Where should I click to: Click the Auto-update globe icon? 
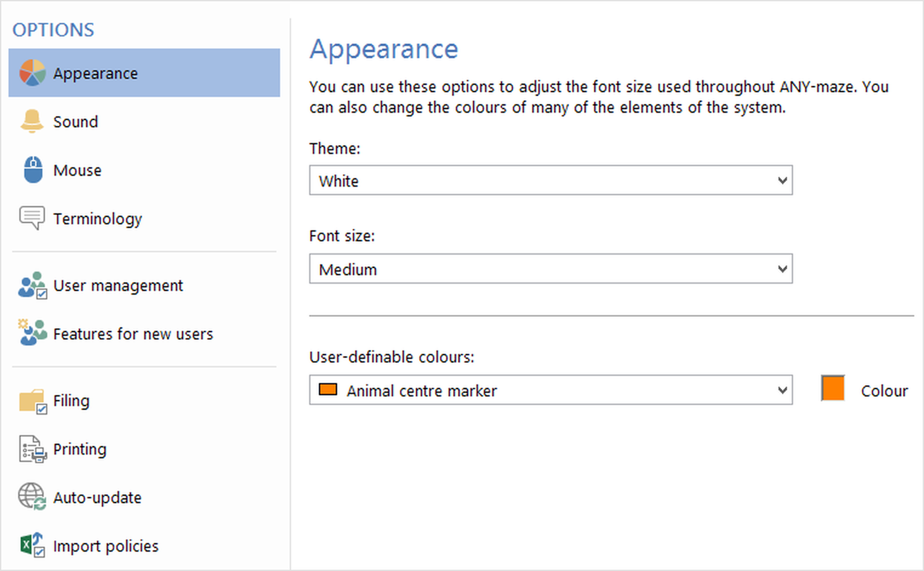[32, 497]
